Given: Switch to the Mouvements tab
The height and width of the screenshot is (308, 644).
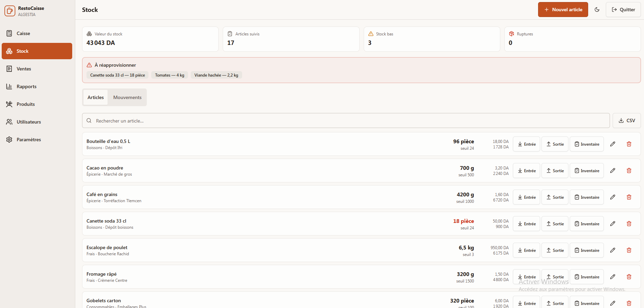Looking at the screenshot, I should coord(127,97).
